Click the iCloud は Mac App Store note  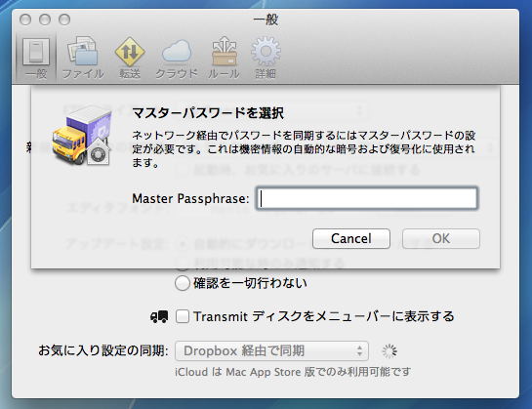pos(293,372)
